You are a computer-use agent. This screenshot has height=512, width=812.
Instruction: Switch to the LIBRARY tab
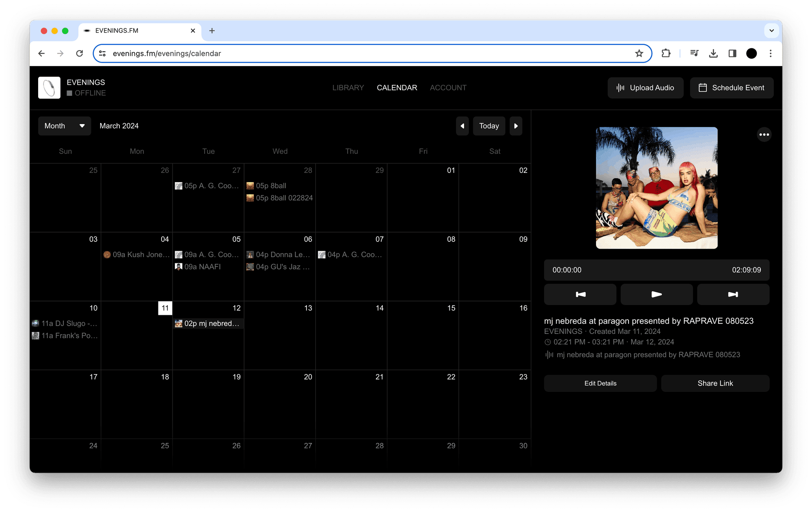(x=348, y=88)
